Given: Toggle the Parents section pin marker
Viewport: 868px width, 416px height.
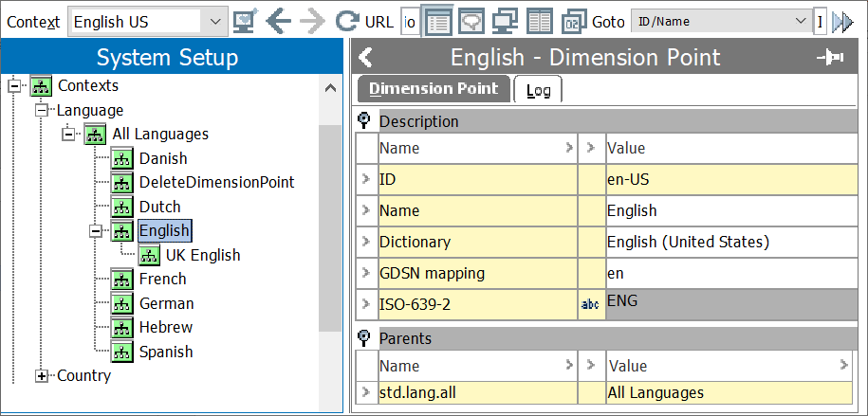Looking at the screenshot, I should point(364,337).
